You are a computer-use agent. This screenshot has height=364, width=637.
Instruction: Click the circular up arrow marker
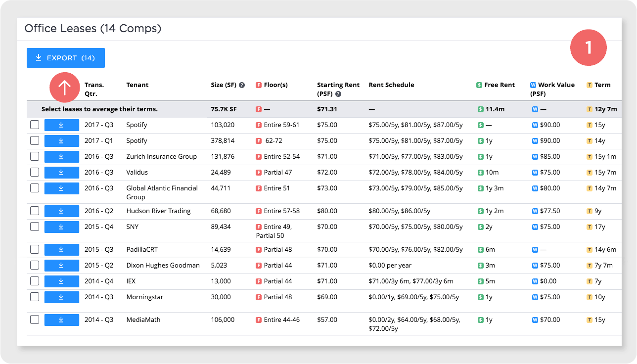(64, 87)
